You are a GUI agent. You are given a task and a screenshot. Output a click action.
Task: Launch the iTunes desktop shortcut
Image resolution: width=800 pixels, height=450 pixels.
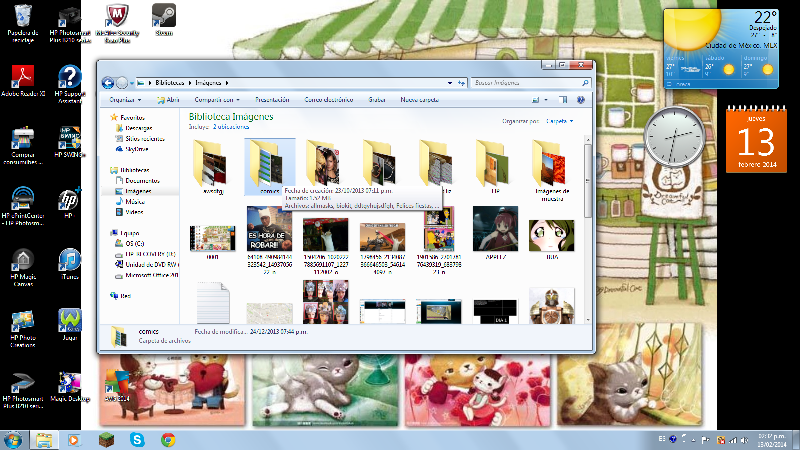[x=70, y=264]
